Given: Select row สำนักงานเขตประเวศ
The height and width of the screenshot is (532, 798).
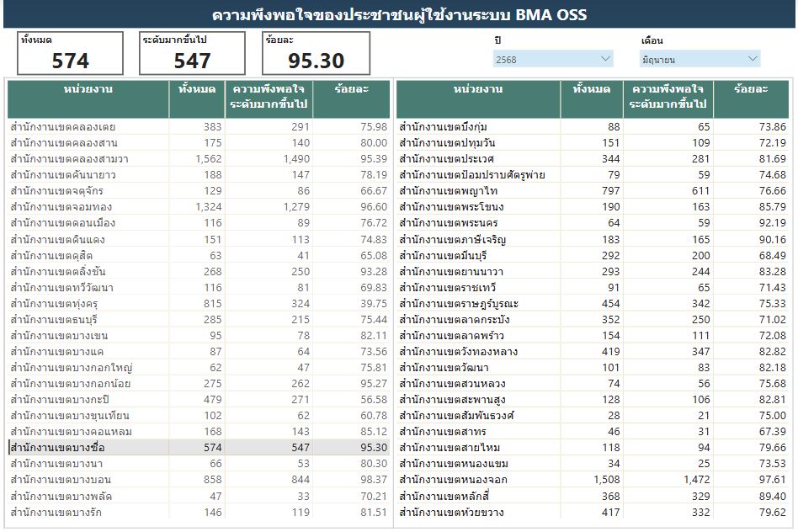Looking at the screenshot, I should coord(593,159).
